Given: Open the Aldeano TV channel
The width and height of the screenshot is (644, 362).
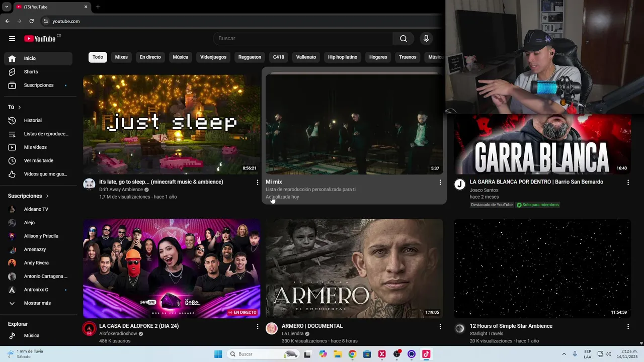Looking at the screenshot, I should (38, 209).
